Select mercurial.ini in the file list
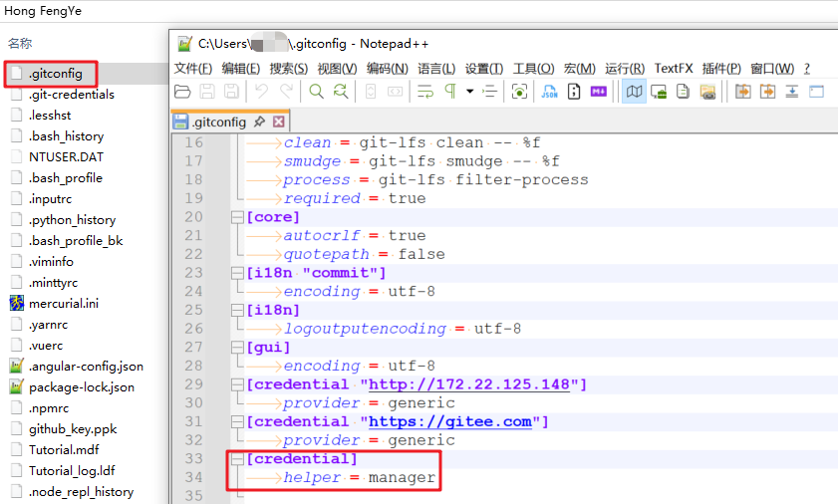Image resolution: width=838 pixels, height=504 pixels. pyautogui.click(x=64, y=303)
